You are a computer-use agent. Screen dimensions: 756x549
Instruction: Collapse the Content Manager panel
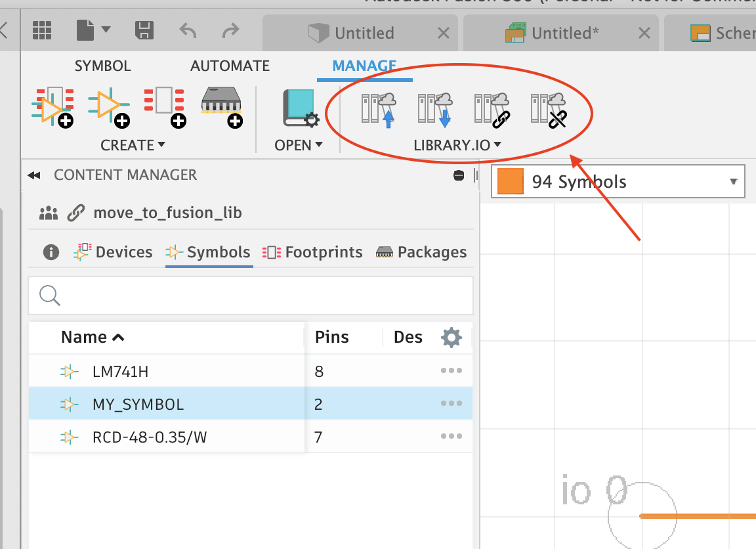click(x=34, y=175)
